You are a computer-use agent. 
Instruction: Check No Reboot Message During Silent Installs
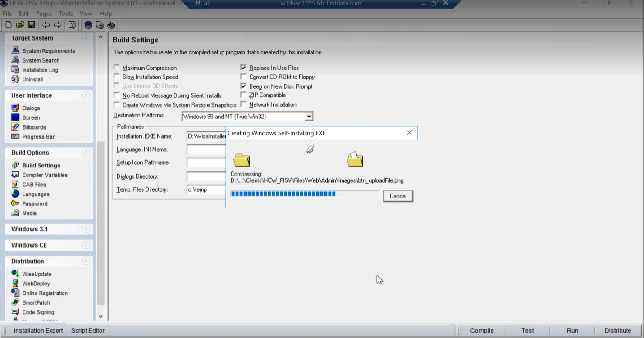click(117, 95)
